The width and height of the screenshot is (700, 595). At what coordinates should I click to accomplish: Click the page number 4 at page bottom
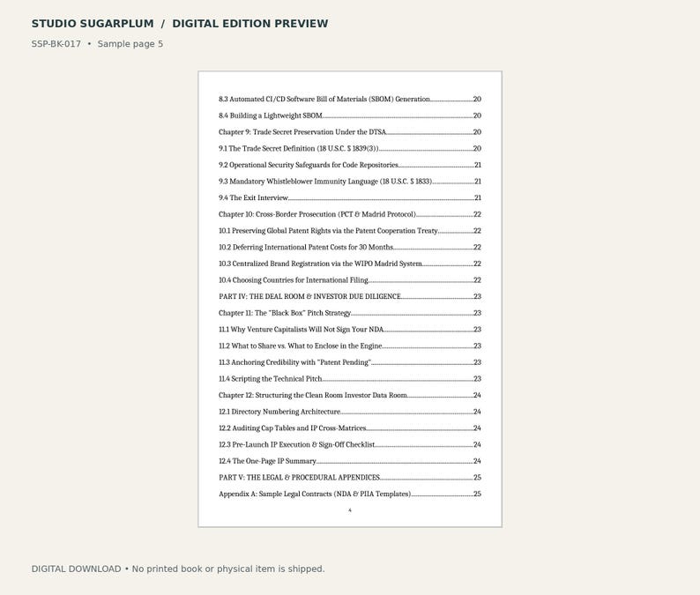point(350,510)
